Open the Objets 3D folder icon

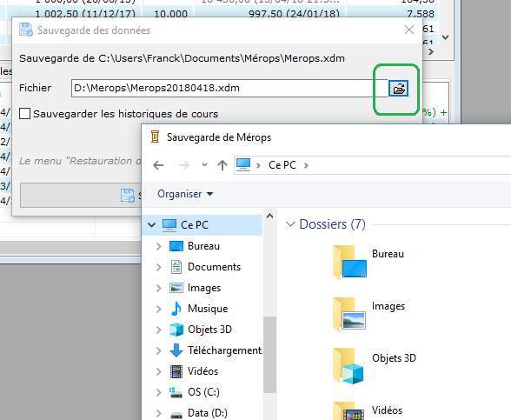point(348,366)
